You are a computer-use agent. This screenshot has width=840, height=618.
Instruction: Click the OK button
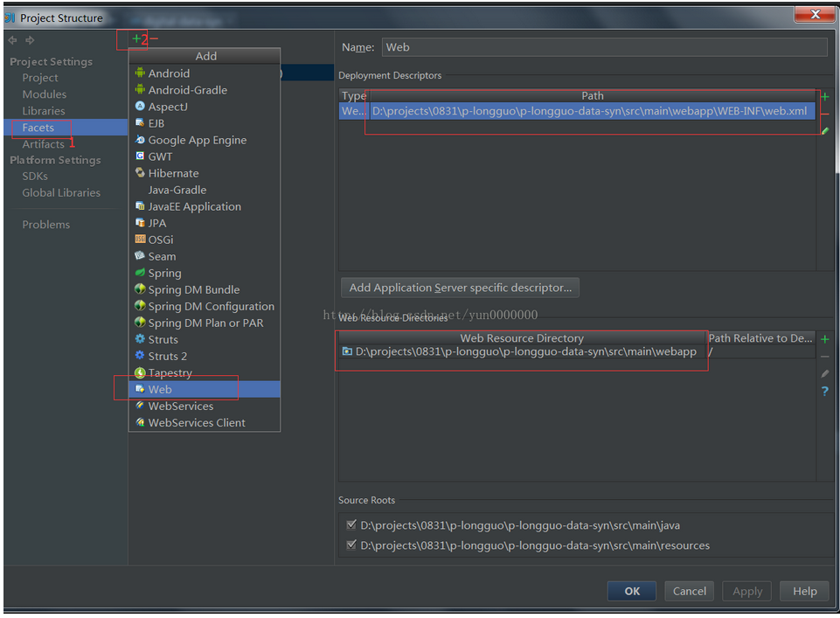coord(632,591)
